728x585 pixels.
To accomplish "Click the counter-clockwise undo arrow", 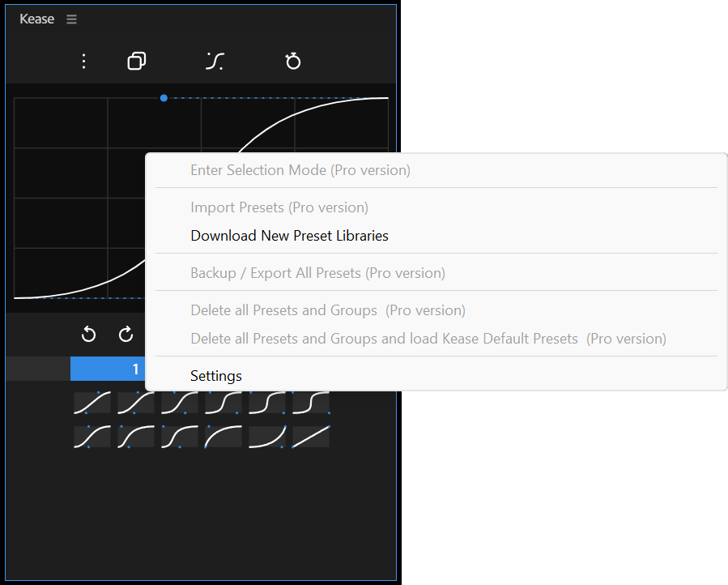I will [89, 335].
